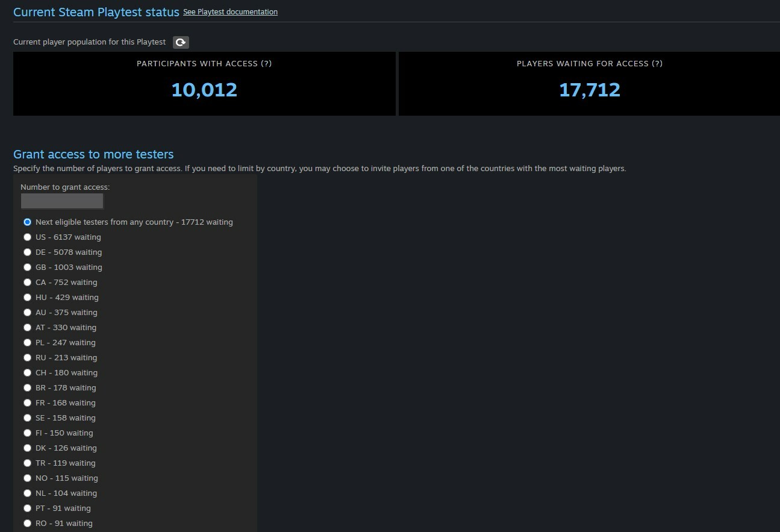Pick FR 168 waiting country option
The image size is (780, 532).
pyautogui.click(x=27, y=403)
